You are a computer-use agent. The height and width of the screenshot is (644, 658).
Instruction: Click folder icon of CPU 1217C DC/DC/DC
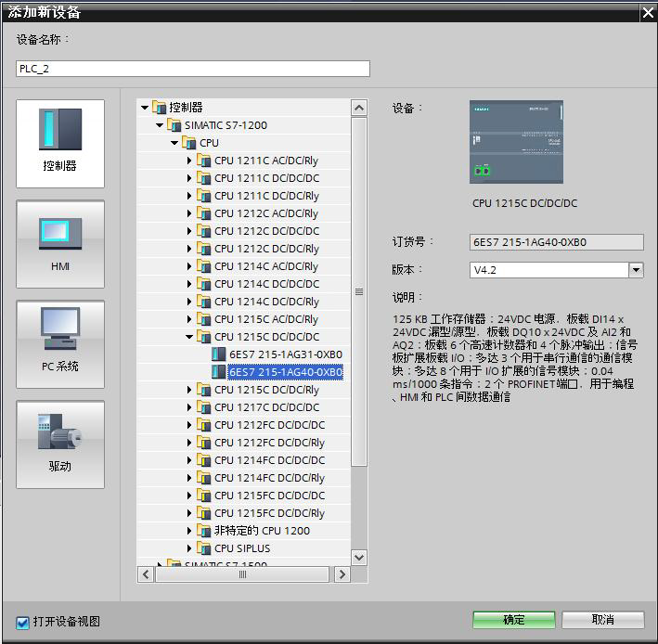click(x=204, y=407)
